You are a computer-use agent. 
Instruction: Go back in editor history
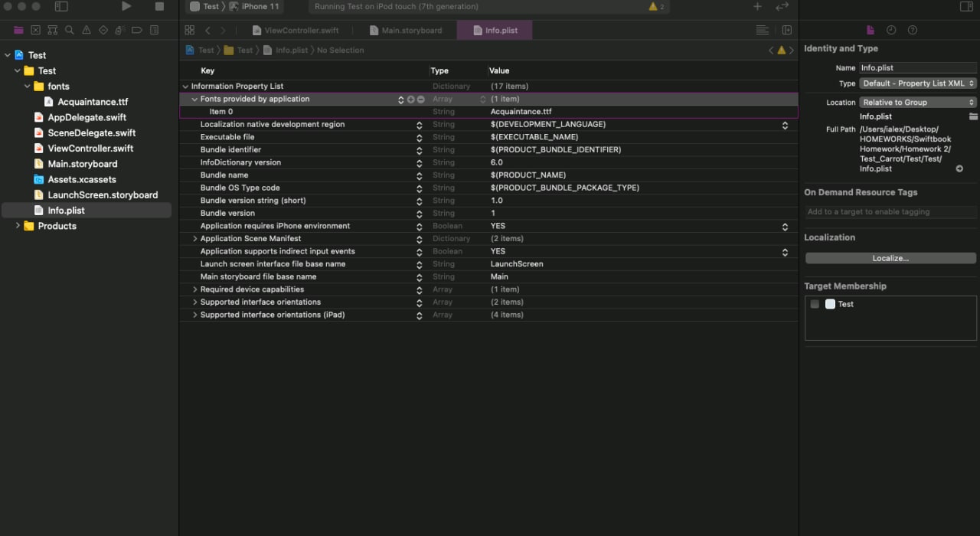207,30
